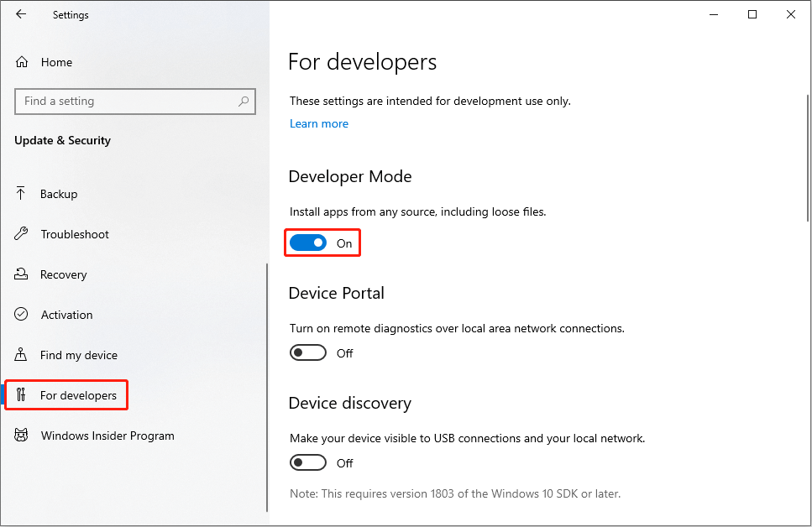Click the Backup sidebar icon
The width and height of the screenshot is (812, 527).
pos(21,194)
